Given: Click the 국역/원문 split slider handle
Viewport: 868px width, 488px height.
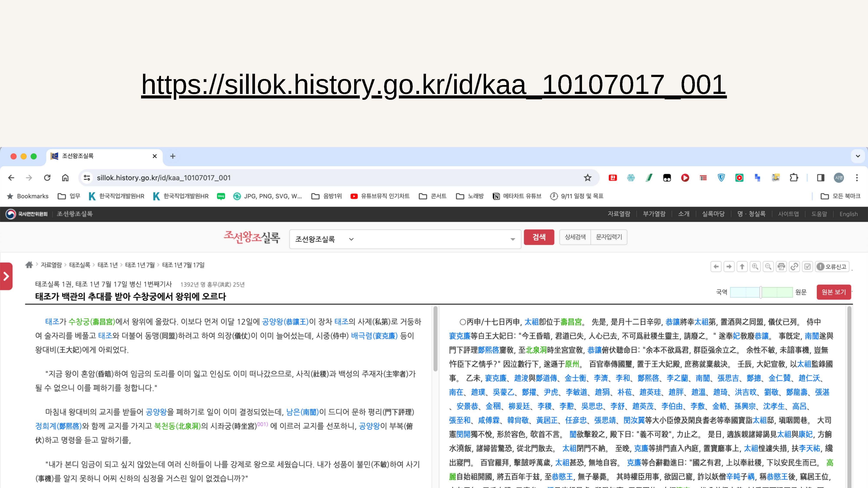Looking at the screenshot, I should 761,292.
